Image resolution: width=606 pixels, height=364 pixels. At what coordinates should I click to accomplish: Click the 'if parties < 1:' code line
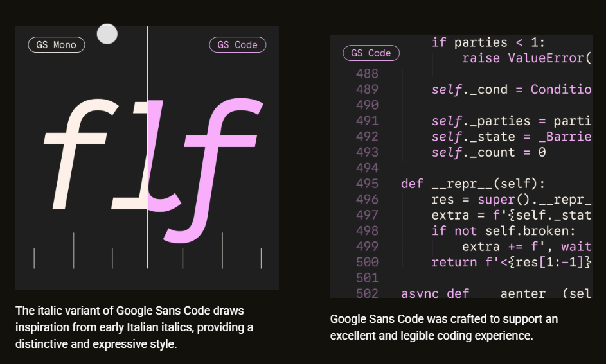488,42
